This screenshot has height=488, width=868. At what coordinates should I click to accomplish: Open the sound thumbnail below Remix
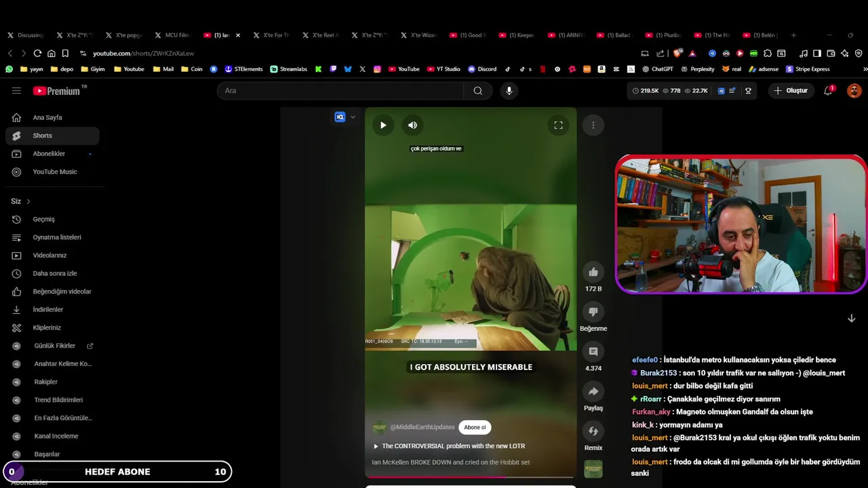tap(593, 469)
